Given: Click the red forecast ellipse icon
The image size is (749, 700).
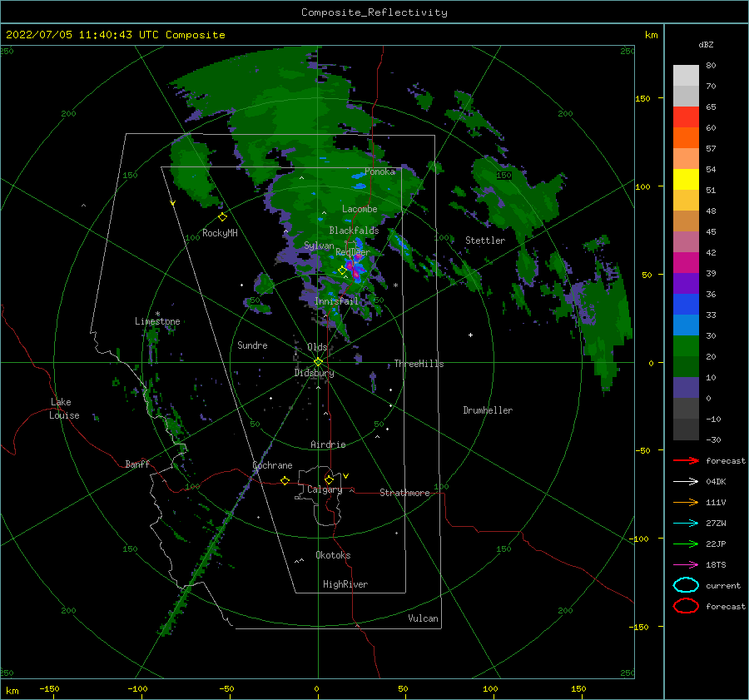Looking at the screenshot, I should (686, 606).
